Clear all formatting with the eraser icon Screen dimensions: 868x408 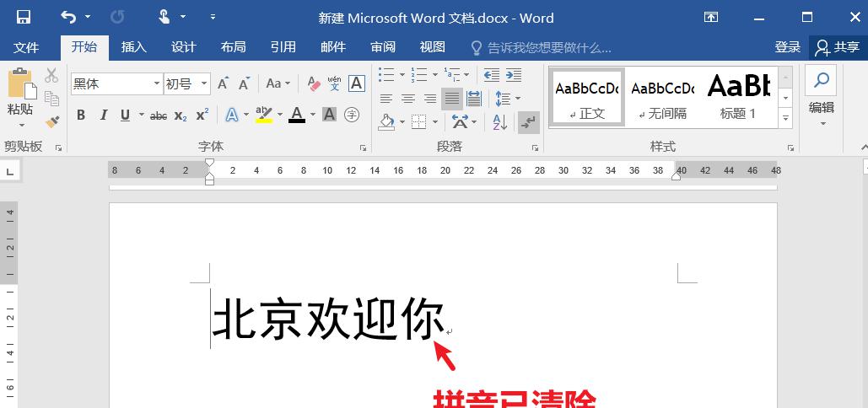[x=314, y=84]
